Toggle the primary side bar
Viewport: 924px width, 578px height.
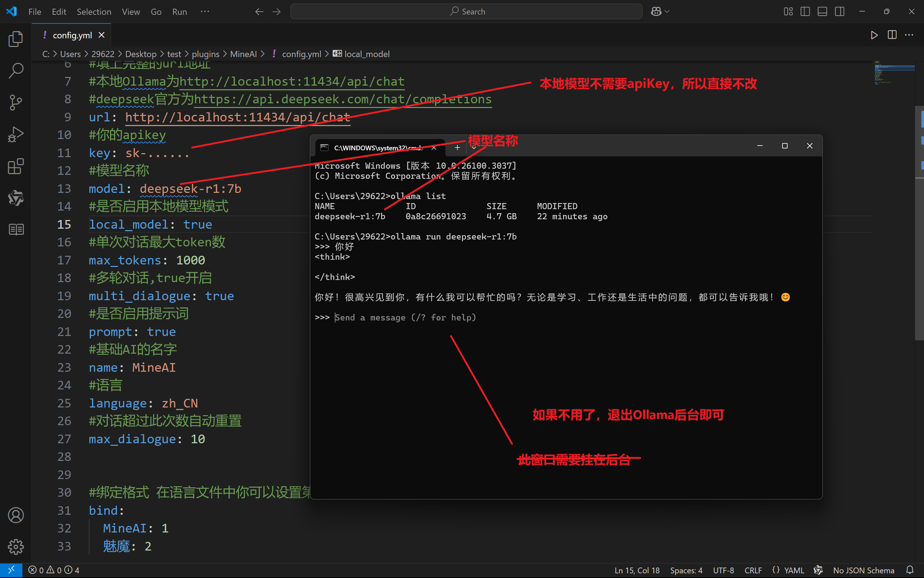pyautogui.click(x=805, y=12)
